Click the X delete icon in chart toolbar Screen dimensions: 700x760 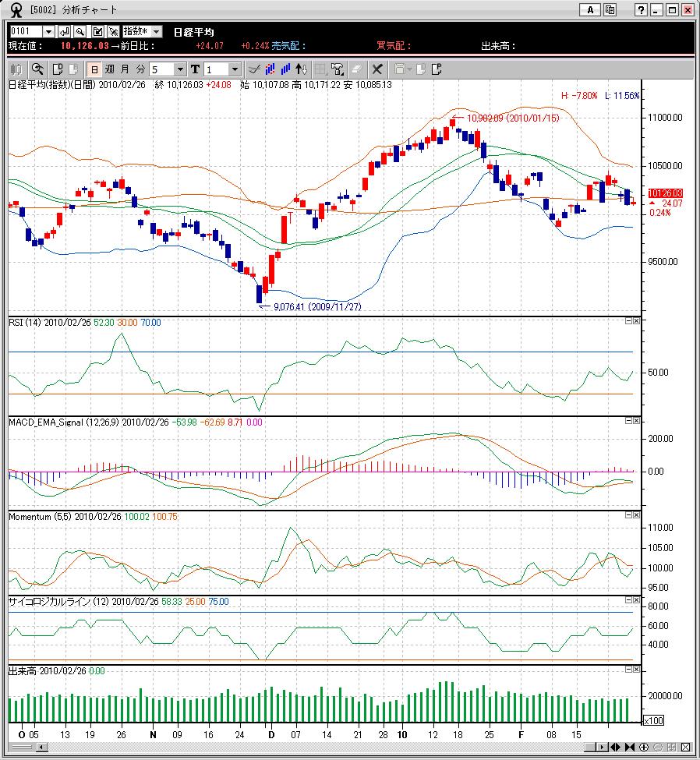tap(377, 69)
